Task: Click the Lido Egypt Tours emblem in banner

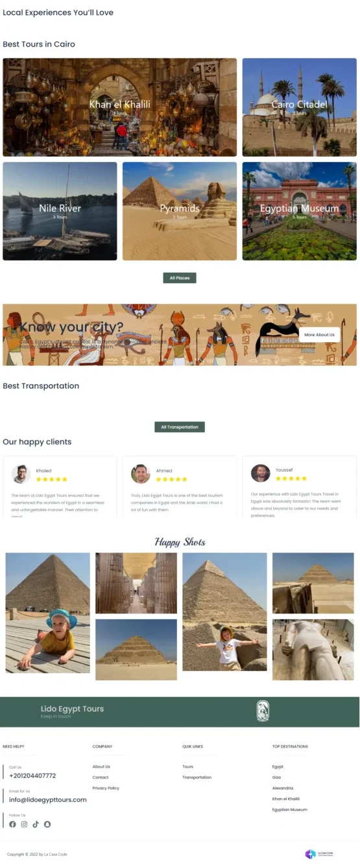Action: (x=263, y=711)
